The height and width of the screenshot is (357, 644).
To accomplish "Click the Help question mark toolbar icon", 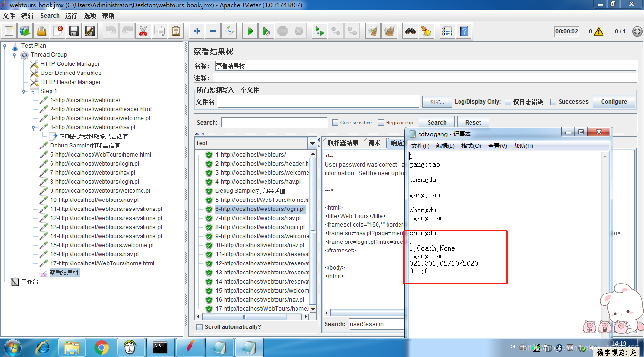I will coord(463,31).
